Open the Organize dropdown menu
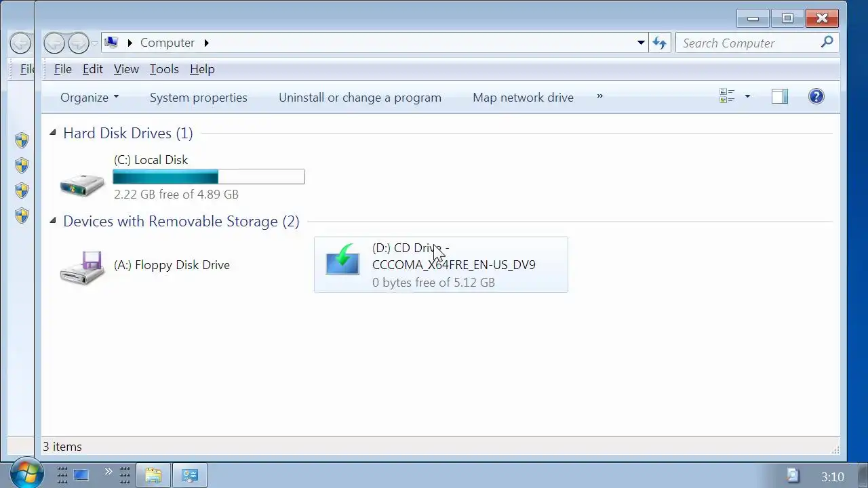 90,98
